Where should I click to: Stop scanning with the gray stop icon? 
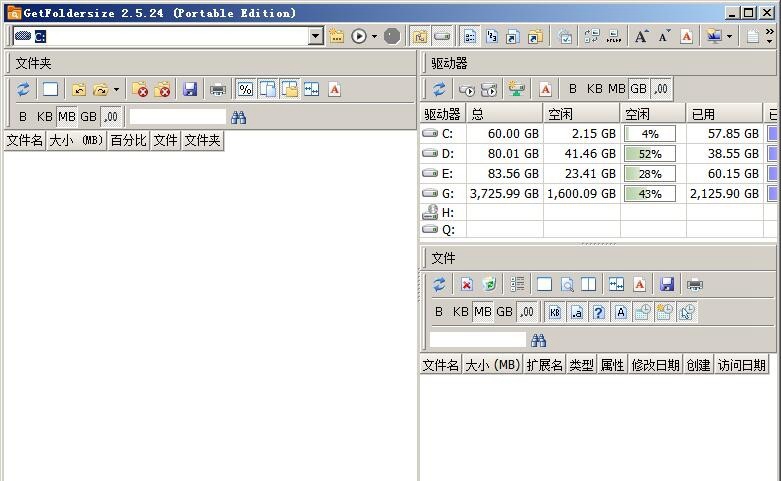[x=392, y=36]
